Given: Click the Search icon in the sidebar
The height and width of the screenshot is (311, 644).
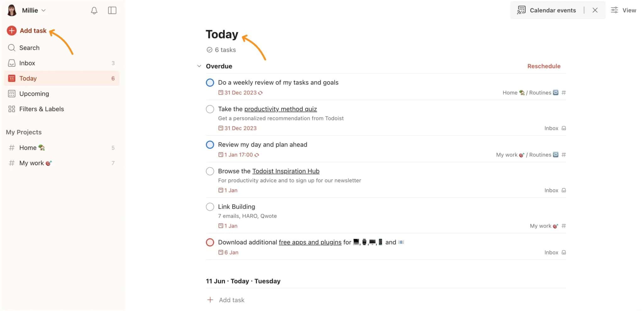Looking at the screenshot, I should coord(12,47).
